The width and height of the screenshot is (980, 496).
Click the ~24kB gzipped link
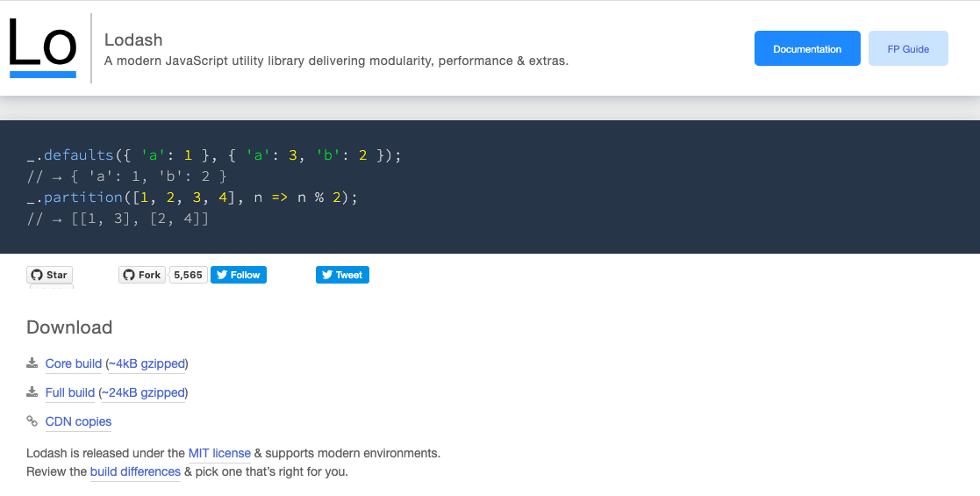(143, 392)
